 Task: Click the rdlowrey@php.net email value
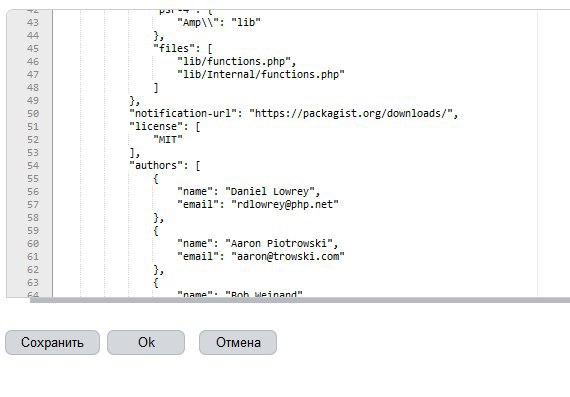point(285,205)
